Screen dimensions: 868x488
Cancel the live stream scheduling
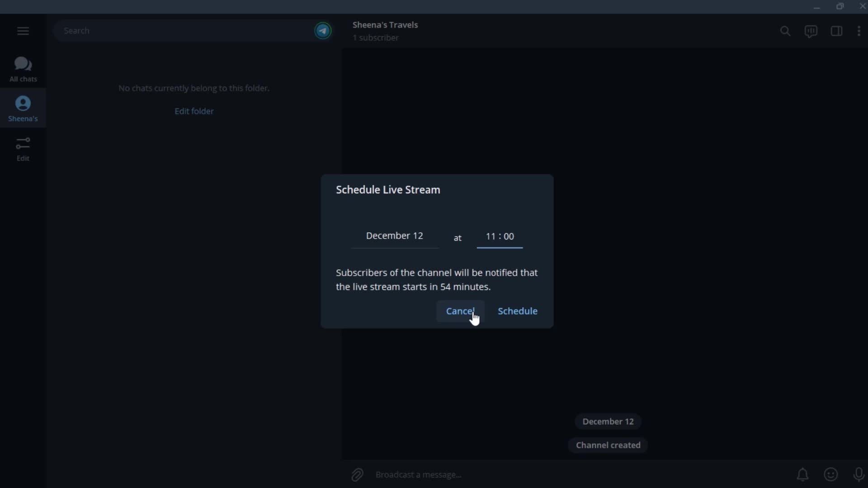point(460,311)
